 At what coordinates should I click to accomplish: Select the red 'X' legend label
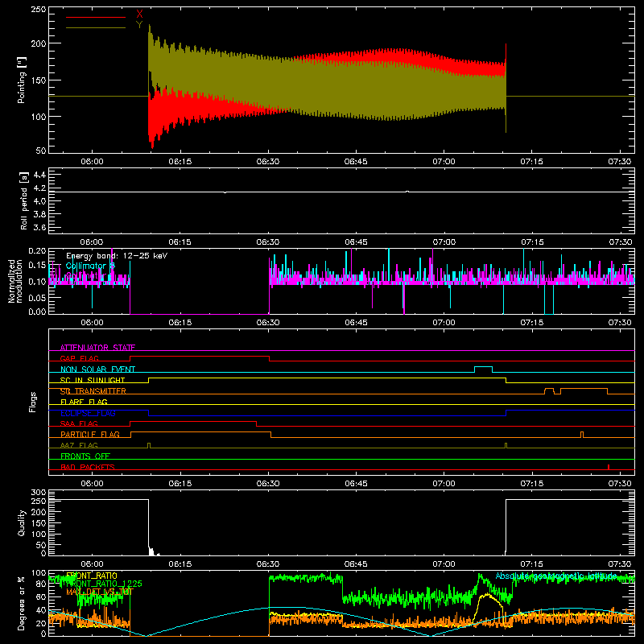point(139,14)
